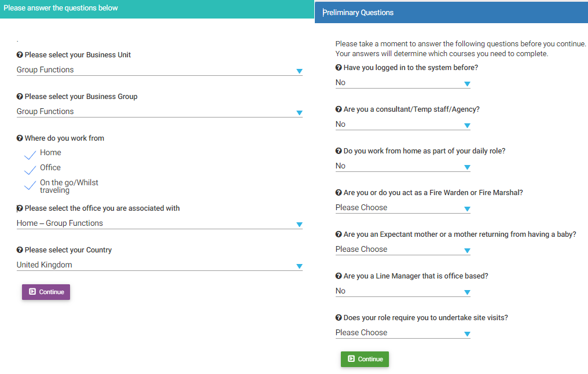
Task: Click help icon beside Expectant mother question
Action: pos(339,234)
